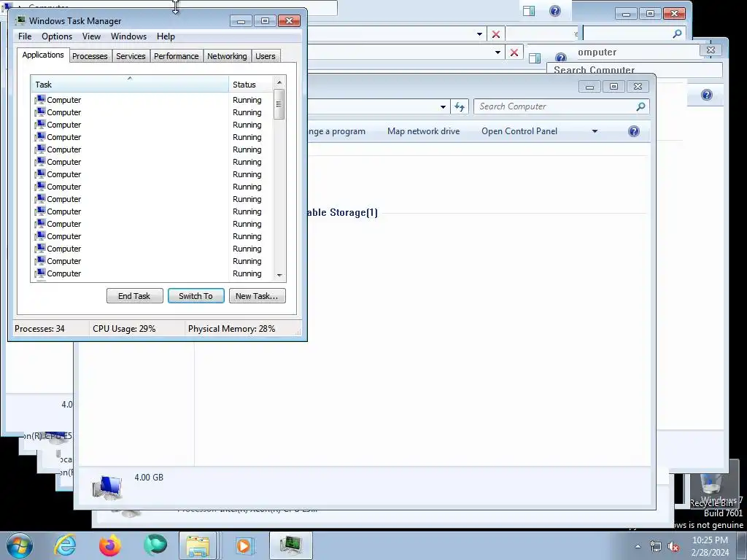Click the task list scrollbar down arrow
This screenshot has height=560, width=747.
[279, 275]
